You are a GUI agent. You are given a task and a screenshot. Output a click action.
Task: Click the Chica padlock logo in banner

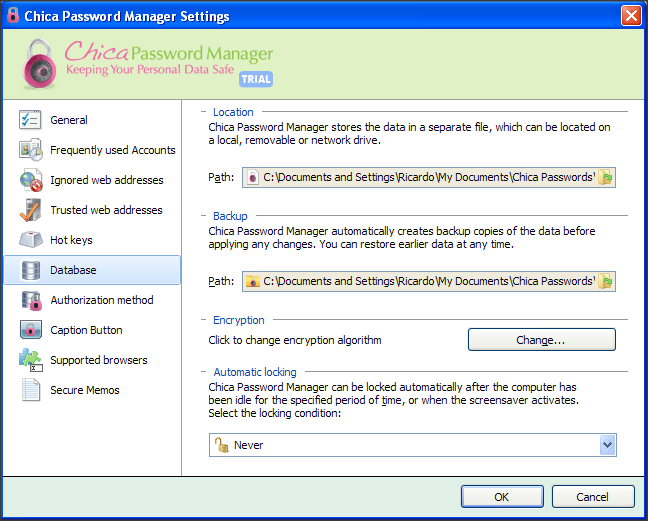(x=39, y=64)
